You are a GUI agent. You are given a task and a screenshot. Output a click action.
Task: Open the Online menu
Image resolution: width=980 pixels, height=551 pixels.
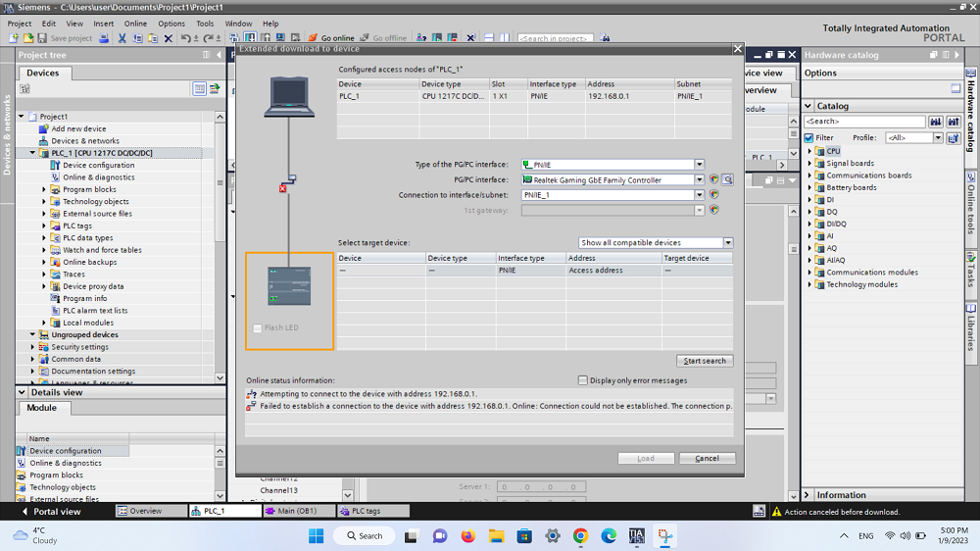[135, 24]
